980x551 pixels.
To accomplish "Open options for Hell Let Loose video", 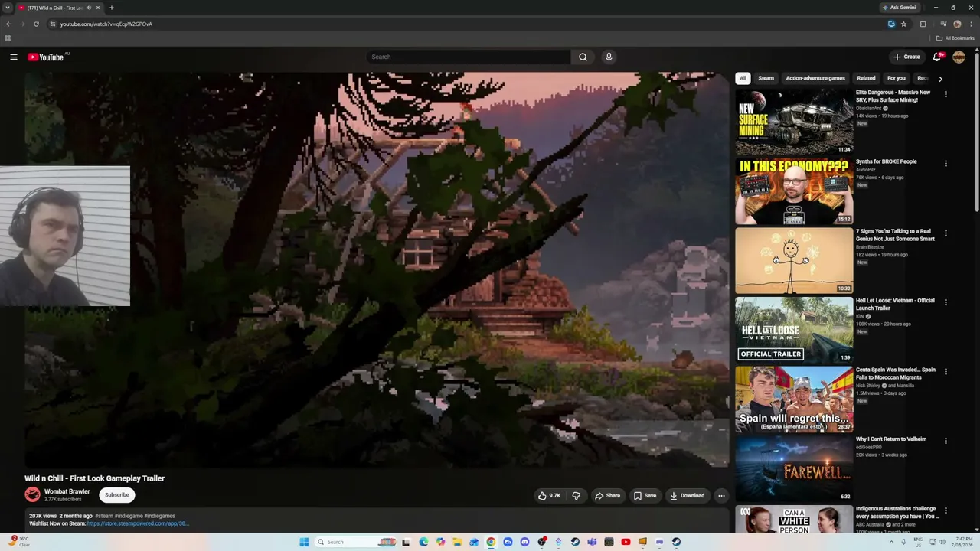I will tap(946, 302).
